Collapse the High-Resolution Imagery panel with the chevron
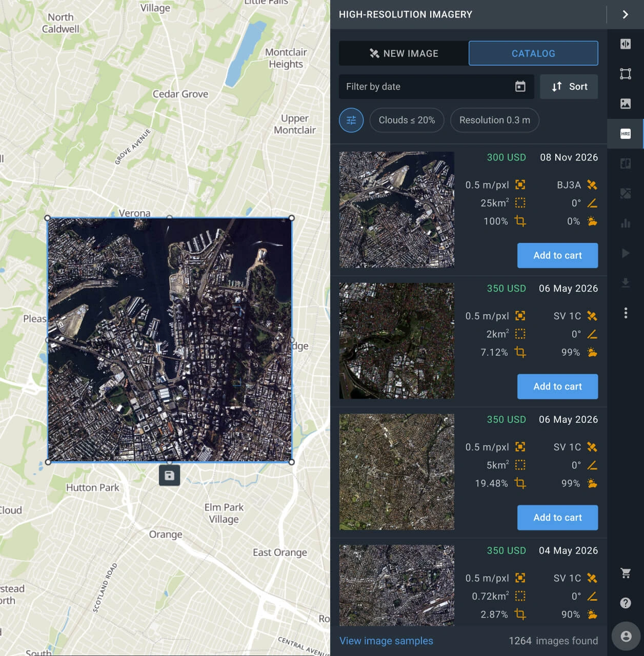644x656 pixels. [625, 14]
